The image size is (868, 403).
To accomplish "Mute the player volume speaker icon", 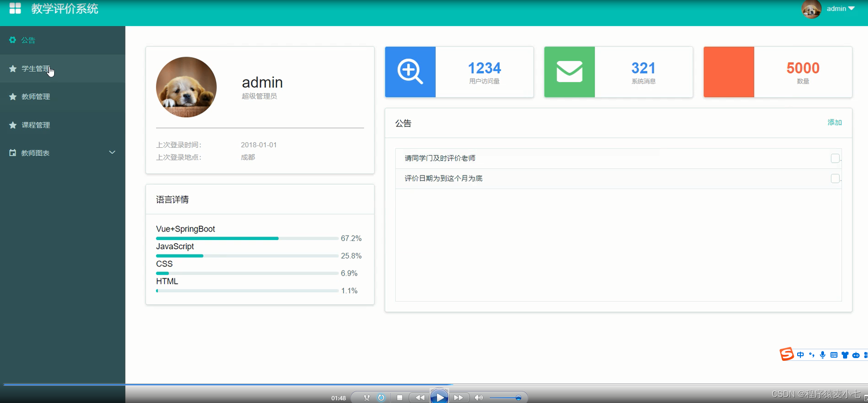I will click(479, 397).
